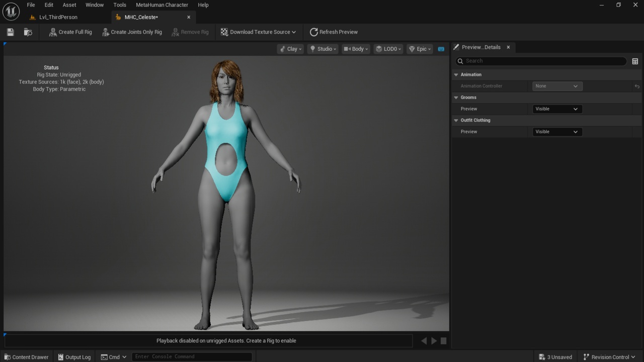Open the Grooms Preview Visible dropdown
644x362 pixels.
coord(557,109)
